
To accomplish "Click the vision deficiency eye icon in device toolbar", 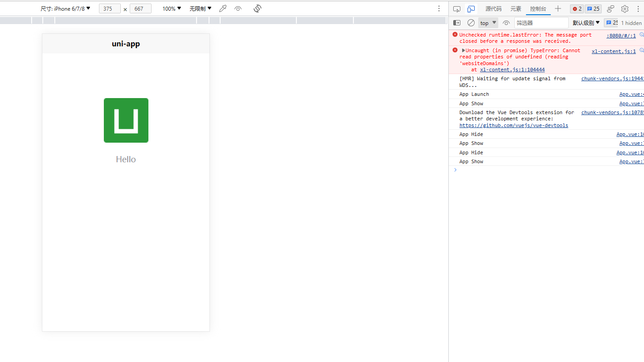I will click(238, 8).
